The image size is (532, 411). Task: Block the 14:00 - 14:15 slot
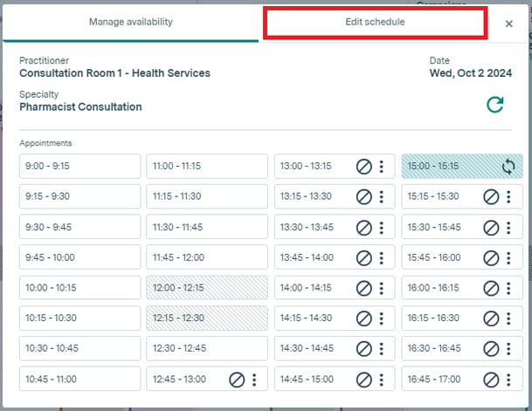pyautogui.click(x=363, y=288)
